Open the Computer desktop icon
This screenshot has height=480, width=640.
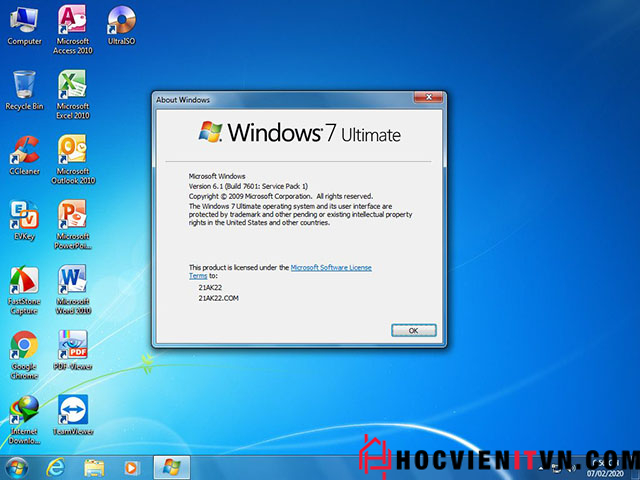[x=24, y=27]
